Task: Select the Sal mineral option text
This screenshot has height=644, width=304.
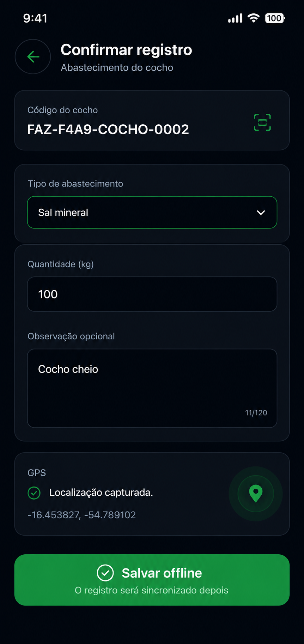Action: 63,213
